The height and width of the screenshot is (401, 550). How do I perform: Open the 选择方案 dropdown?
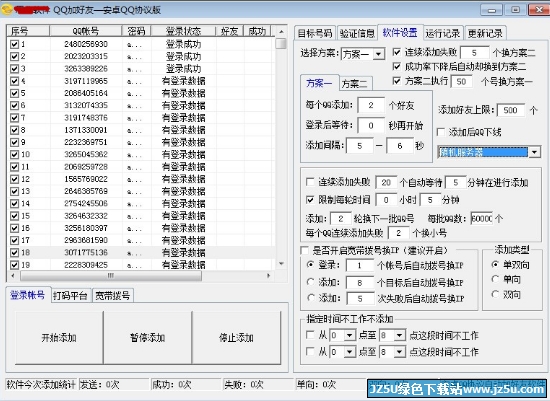coord(378,54)
